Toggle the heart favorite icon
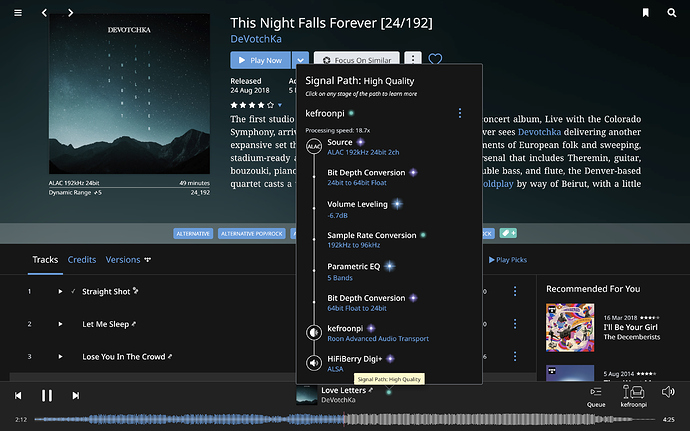The image size is (690, 431). (435, 59)
